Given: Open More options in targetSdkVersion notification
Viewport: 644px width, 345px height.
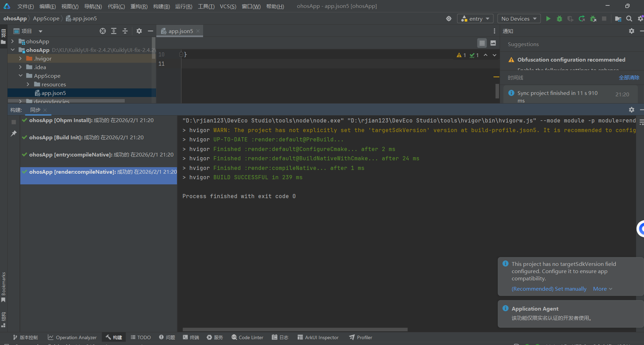Looking at the screenshot, I should [603, 289].
